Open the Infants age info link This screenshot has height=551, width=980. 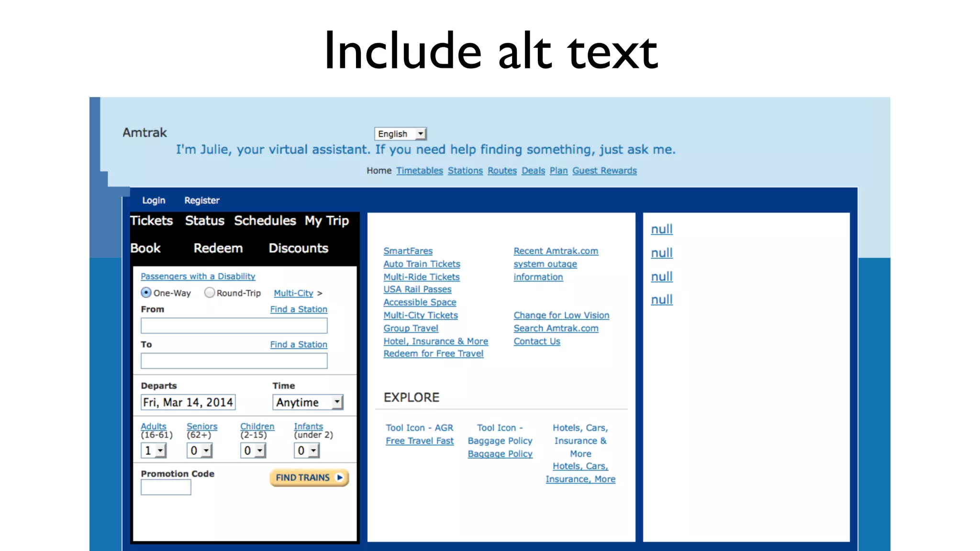click(309, 426)
